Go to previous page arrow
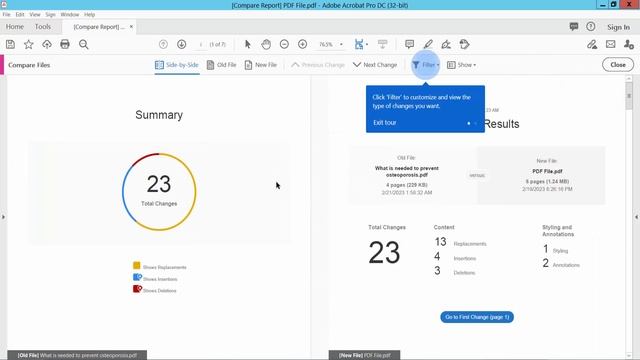 coord(163,44)
